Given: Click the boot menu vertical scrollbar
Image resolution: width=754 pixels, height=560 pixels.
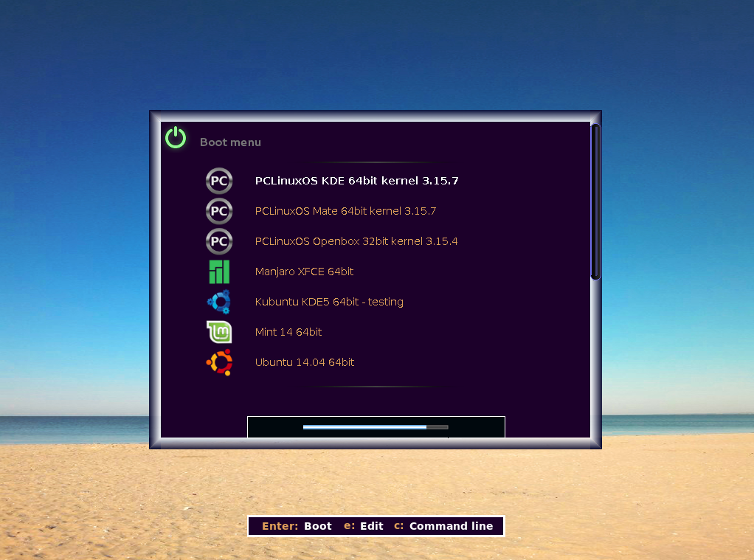Looking at the screenshot, I should pyautogui.click(x=596, y=201).
